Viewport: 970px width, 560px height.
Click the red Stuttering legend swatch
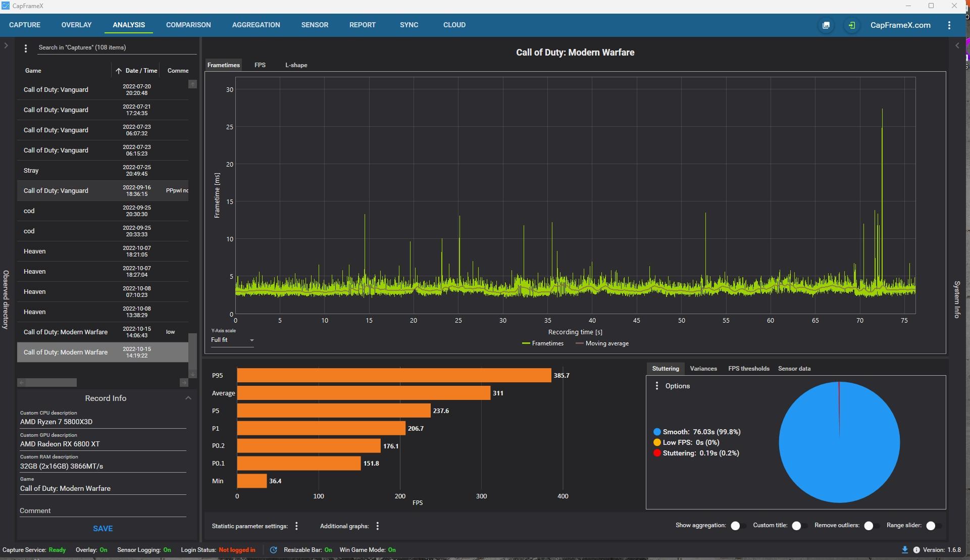[x=657, y=453]
